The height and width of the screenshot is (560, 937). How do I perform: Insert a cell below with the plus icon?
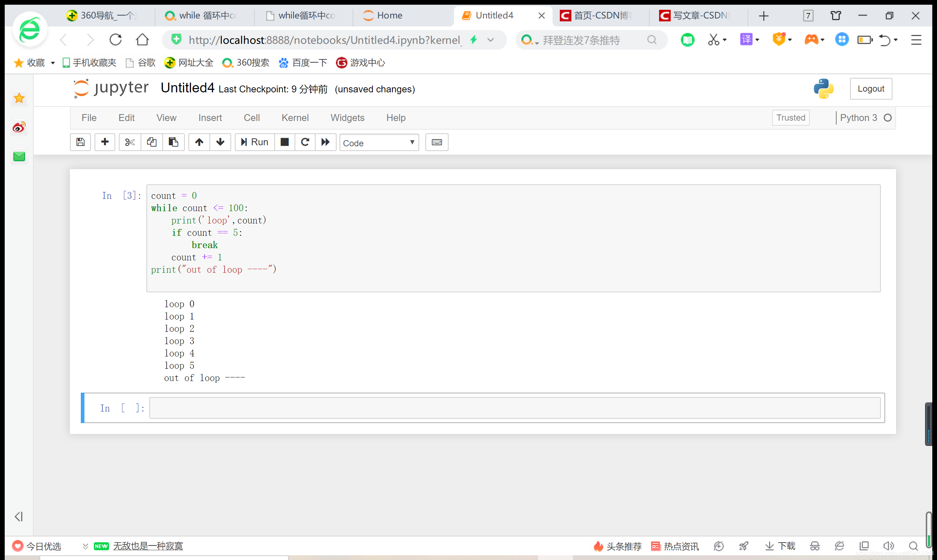105,142
